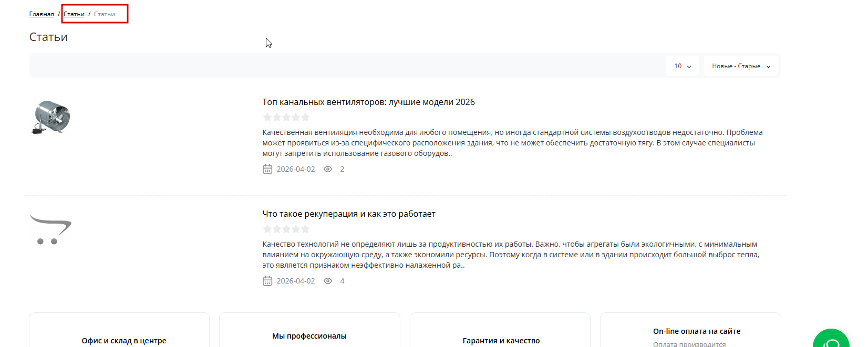The width and height of the screenshot is (868, 347).
Task: Open the Новые - Старые sort dropdown
Action: pos(741,66)
